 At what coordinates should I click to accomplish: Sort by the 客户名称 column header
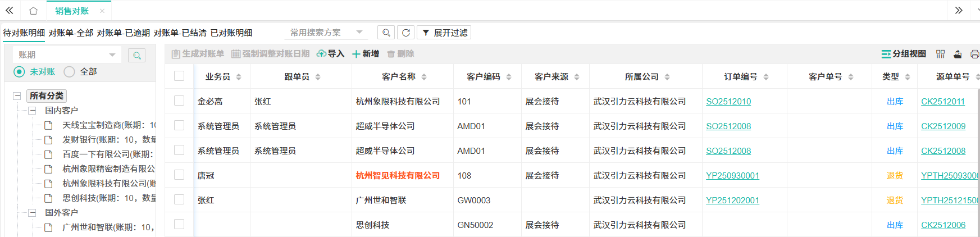(x=399, y=76)
